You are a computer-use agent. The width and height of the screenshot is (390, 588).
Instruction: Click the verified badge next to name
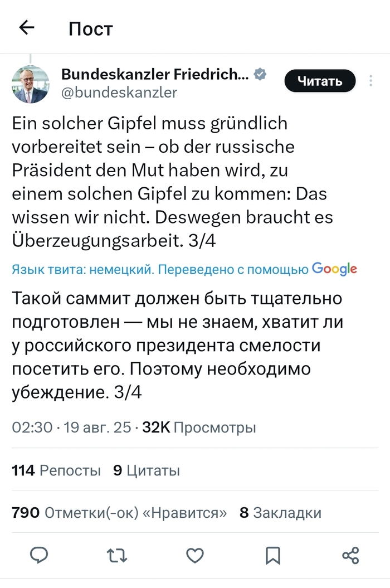pos(260,74)
